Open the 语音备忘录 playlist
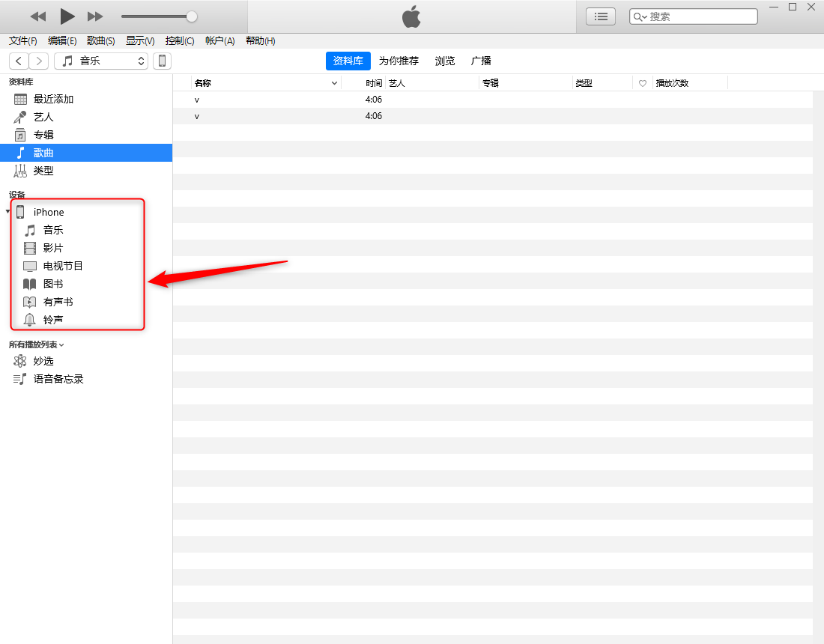The height and width of the screenshot is (644, 824). click(x=86, y=379)
